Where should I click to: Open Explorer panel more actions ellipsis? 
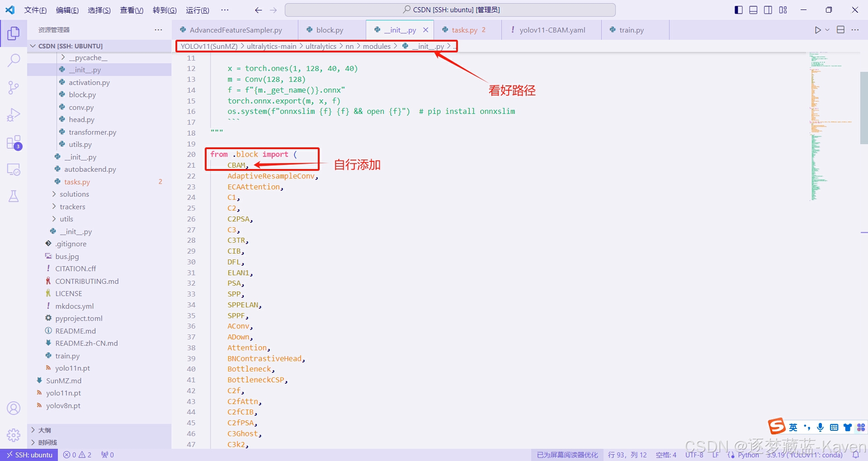tap(158, 30)
